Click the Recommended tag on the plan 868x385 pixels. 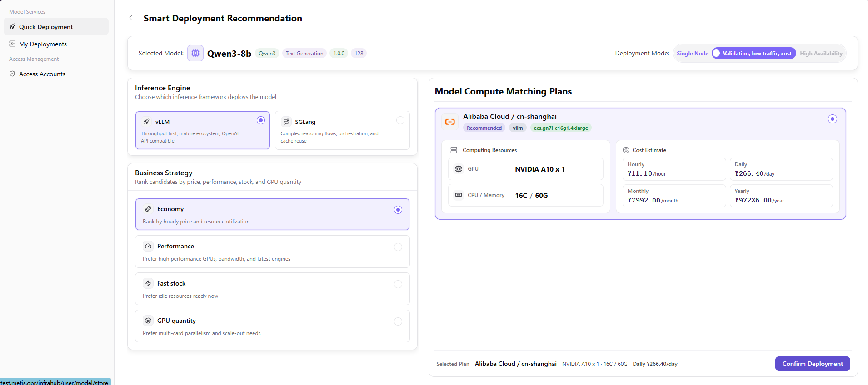[484, 128]
